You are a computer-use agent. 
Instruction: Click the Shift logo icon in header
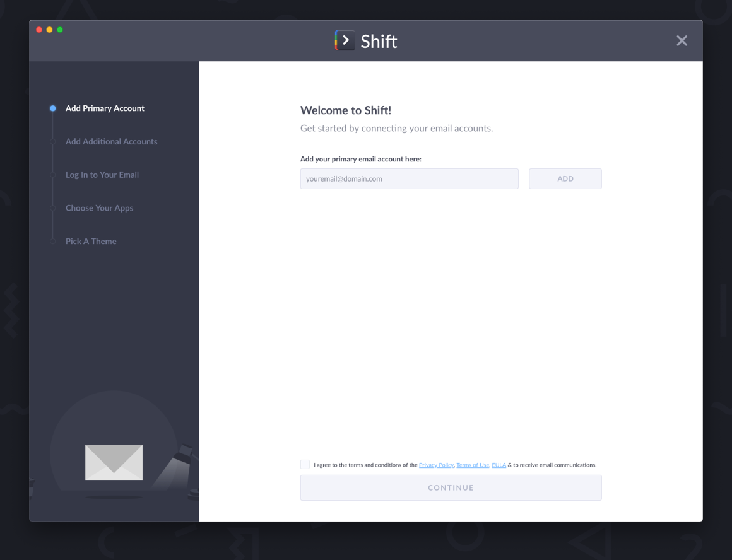[x=345, y=40]
